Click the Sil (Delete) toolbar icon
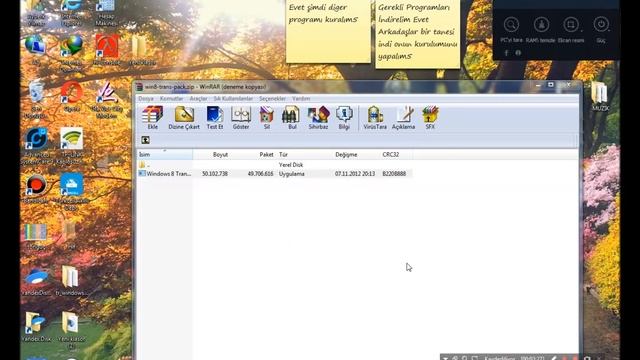This screenshot has width=640, height=360. click(267, 118)
